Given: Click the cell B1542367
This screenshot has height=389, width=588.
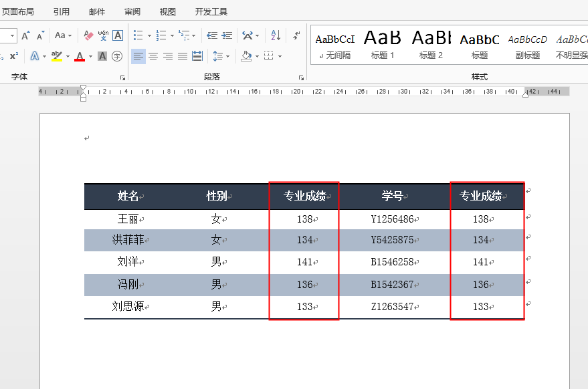Looking at the screenshot, I should point(394,285).
